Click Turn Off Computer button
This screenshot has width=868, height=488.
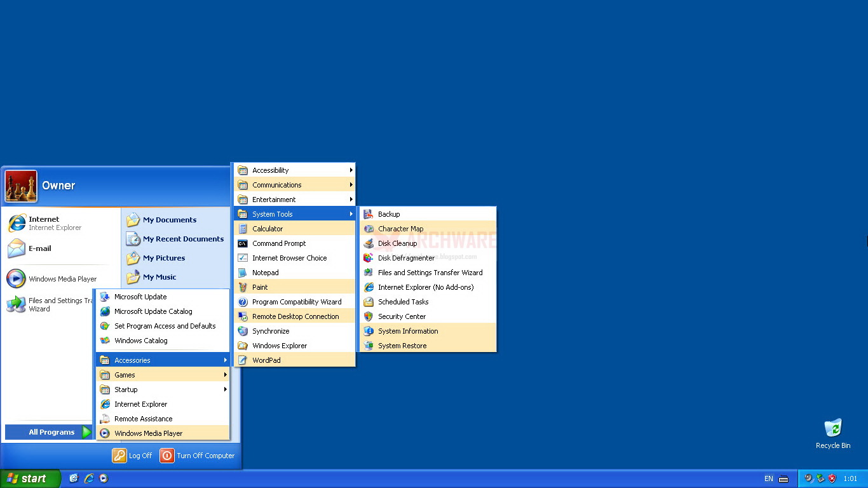click(198, 456)
